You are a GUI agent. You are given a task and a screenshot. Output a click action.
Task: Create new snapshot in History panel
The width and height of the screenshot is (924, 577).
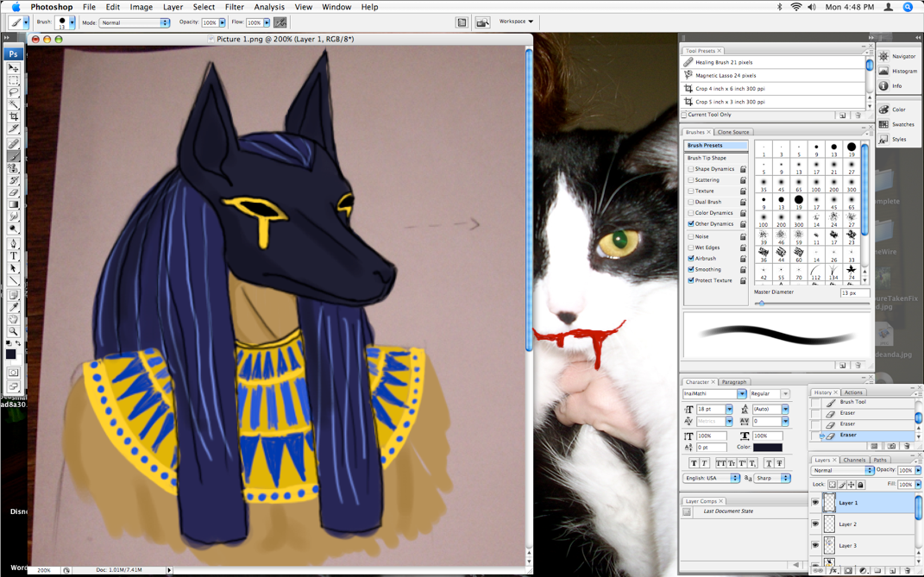891,446
